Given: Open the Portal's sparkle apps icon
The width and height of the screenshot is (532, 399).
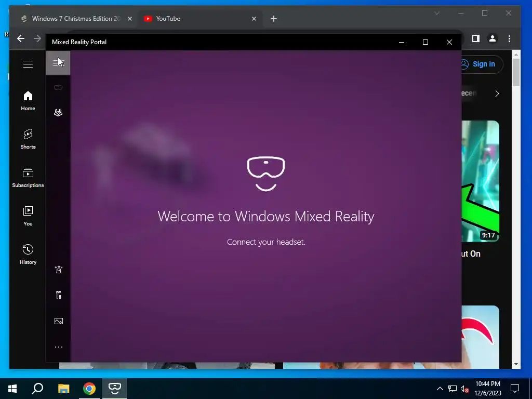Looking at the screenshot, I should (x=58, y=270).
